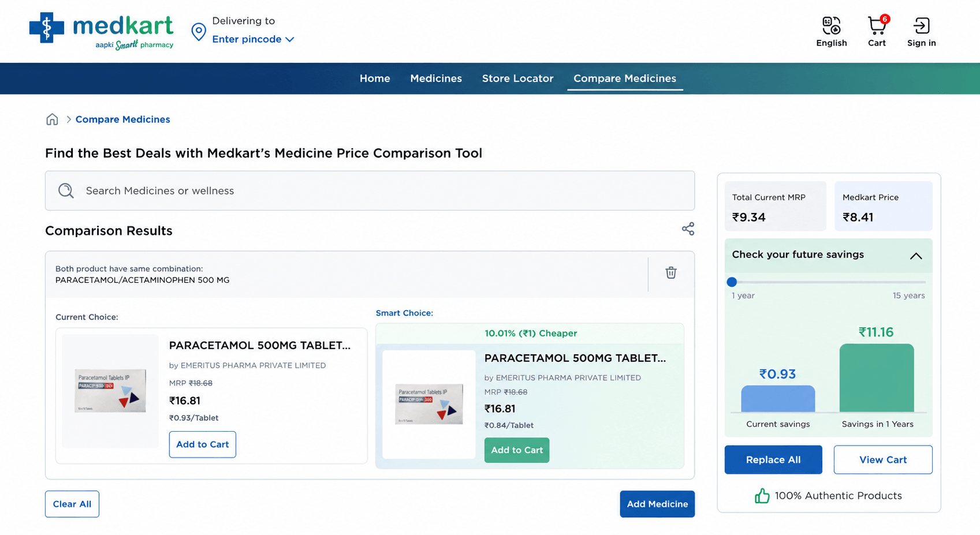
Task: Click the Clear All button
Action: click(72, 504)
